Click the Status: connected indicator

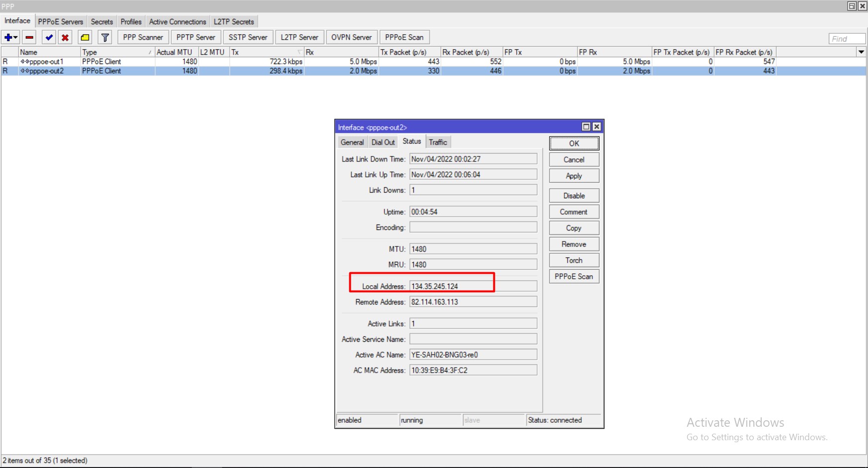click(x=563, y=420)
